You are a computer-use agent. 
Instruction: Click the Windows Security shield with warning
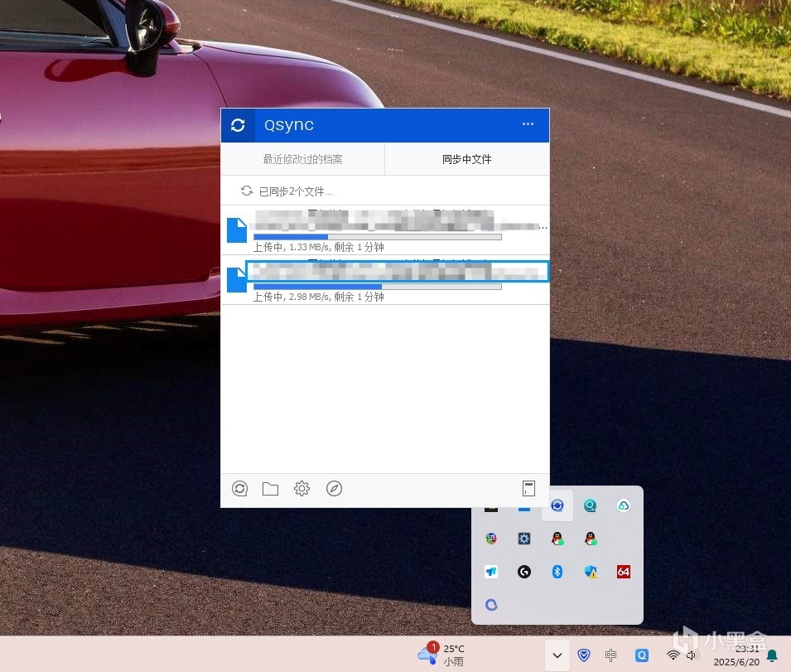(x=591, y=572)
